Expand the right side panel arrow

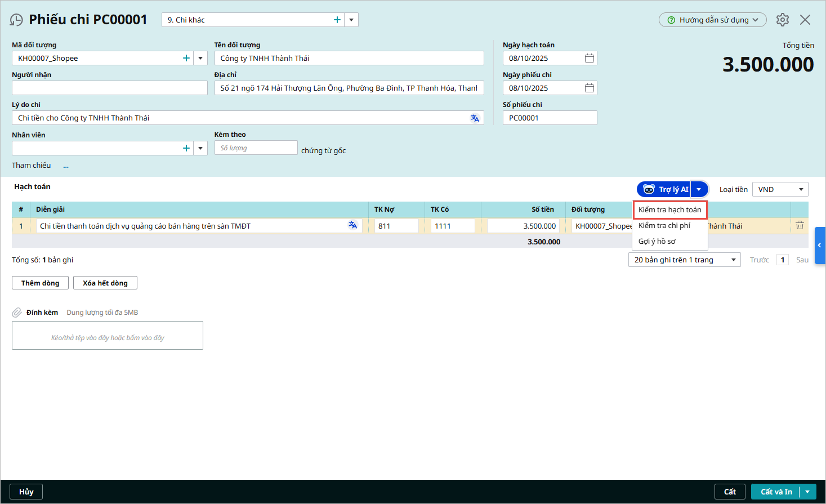(819, 246)
